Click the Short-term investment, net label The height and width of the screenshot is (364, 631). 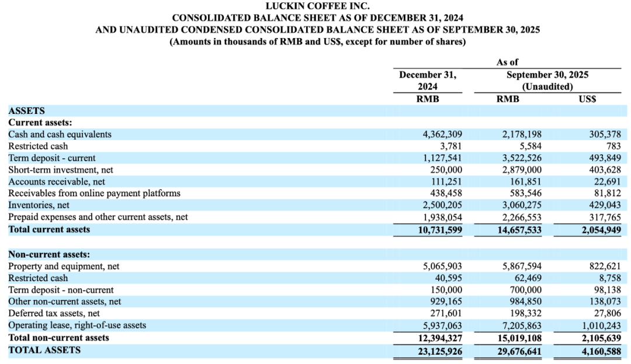point(61,169)
